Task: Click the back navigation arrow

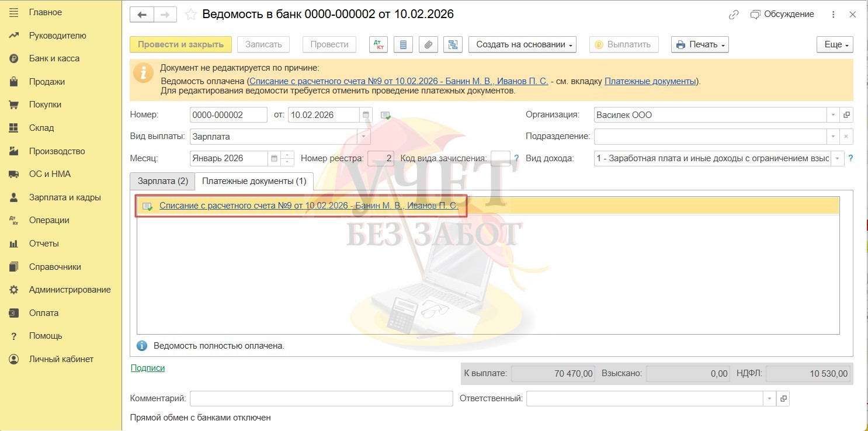Action: click(x=142, y=15)
